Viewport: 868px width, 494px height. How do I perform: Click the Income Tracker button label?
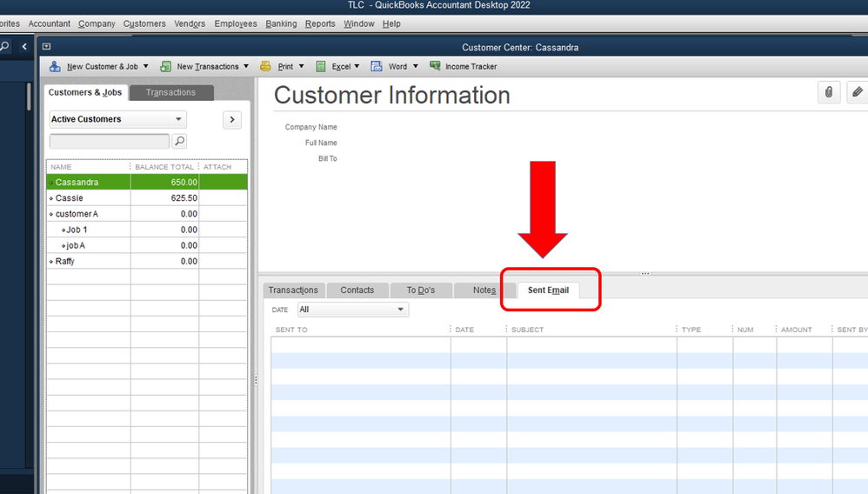coord(471,66)
